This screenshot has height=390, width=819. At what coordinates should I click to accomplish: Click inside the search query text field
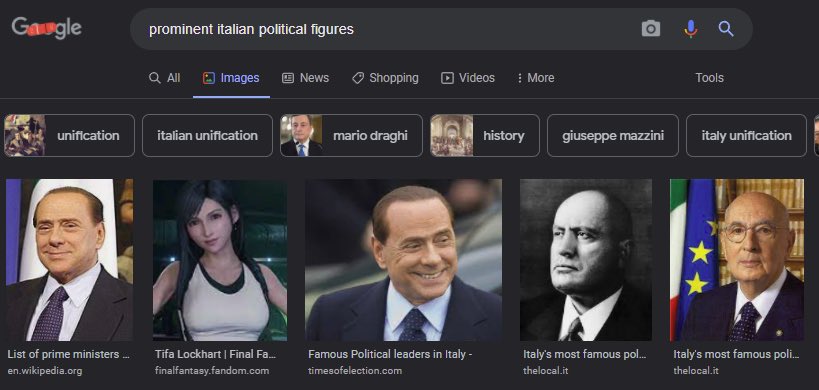coord(387,29)
